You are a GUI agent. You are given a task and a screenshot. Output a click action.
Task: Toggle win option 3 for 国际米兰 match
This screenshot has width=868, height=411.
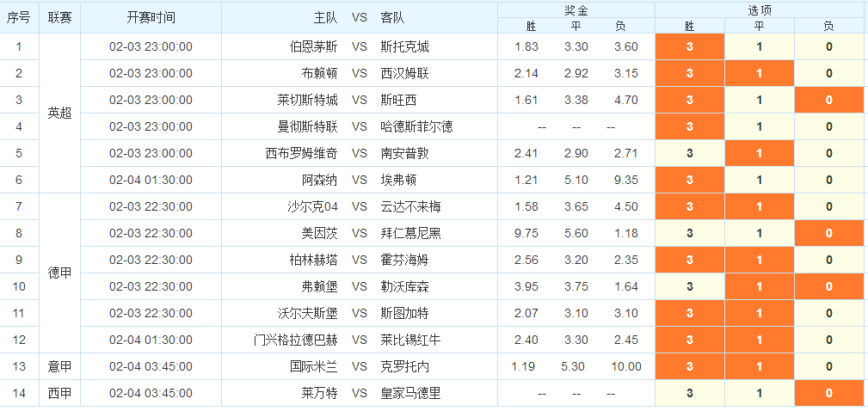[x=690, y=366]
